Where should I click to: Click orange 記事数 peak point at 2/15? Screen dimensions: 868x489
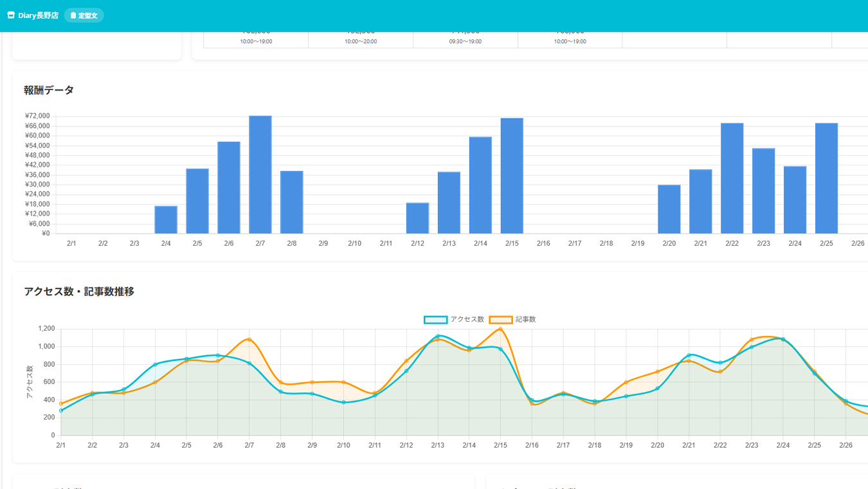pos(500,329)
